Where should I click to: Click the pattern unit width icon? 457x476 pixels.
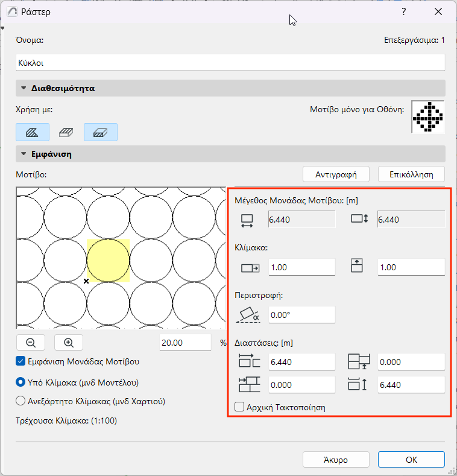point(247,221)
